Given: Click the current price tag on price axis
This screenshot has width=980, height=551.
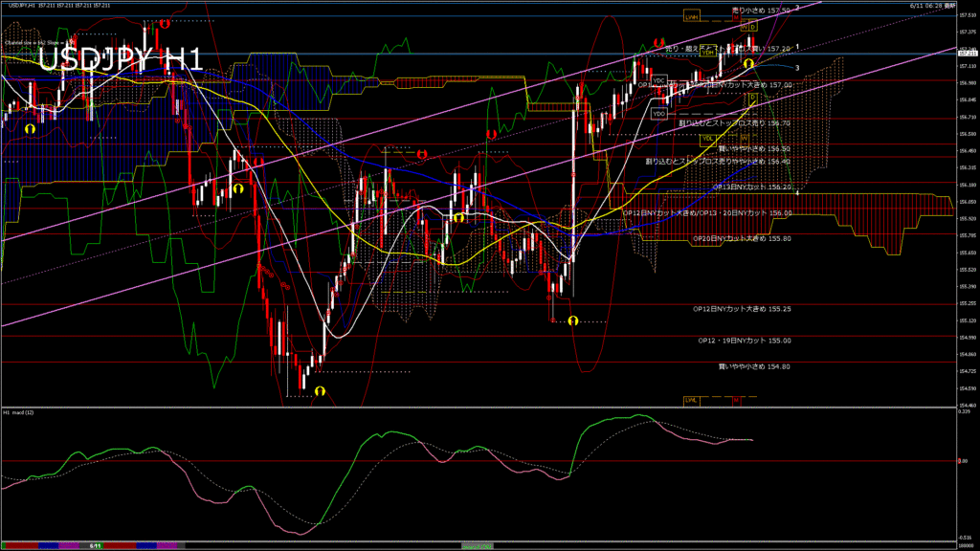Looking at the screenshot, I should click(x=968, y=54).
